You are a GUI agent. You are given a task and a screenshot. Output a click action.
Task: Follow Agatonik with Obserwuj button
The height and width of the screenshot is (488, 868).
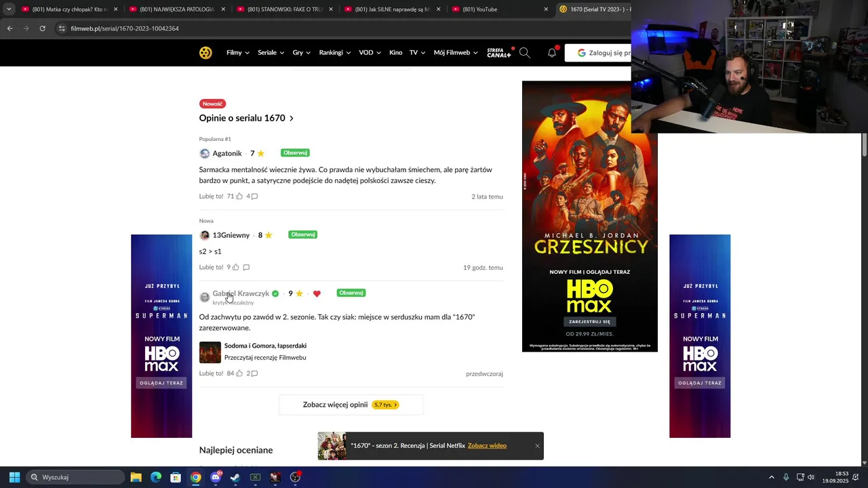point(295,153)
